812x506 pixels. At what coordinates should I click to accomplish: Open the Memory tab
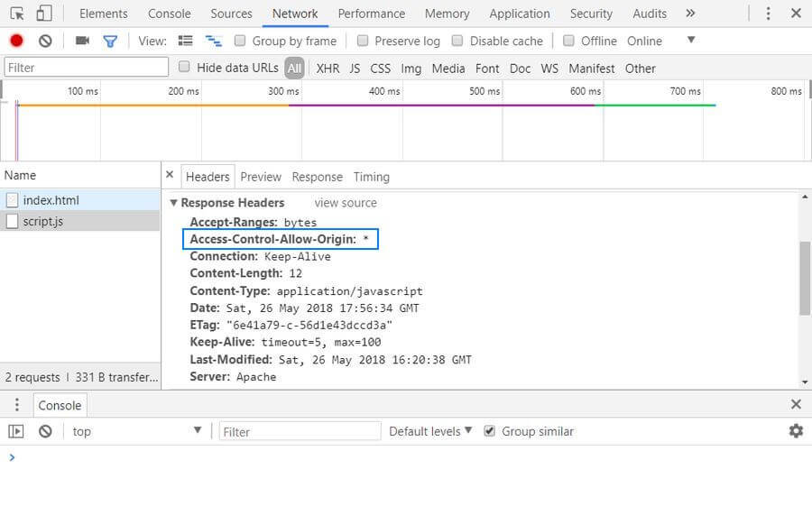pos(447,14)
